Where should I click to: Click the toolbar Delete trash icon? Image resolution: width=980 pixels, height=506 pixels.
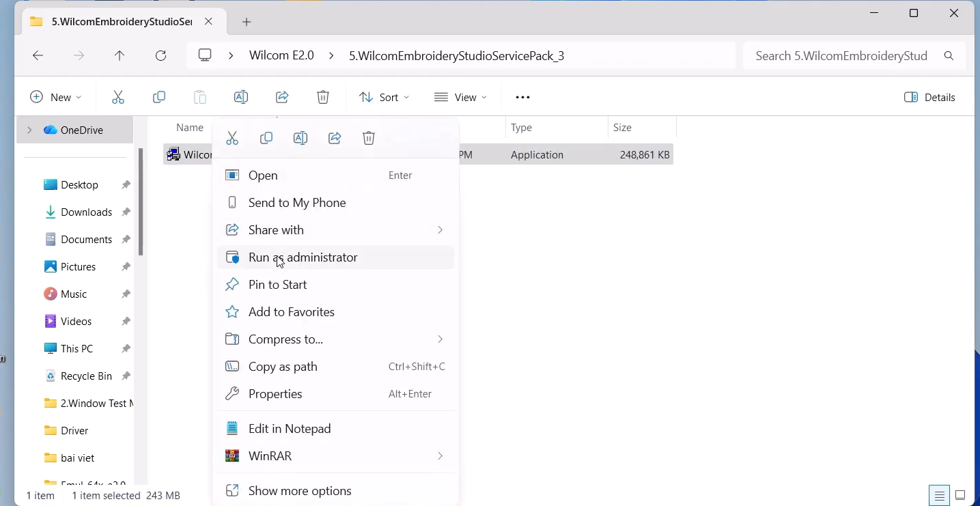coord(323,98)
